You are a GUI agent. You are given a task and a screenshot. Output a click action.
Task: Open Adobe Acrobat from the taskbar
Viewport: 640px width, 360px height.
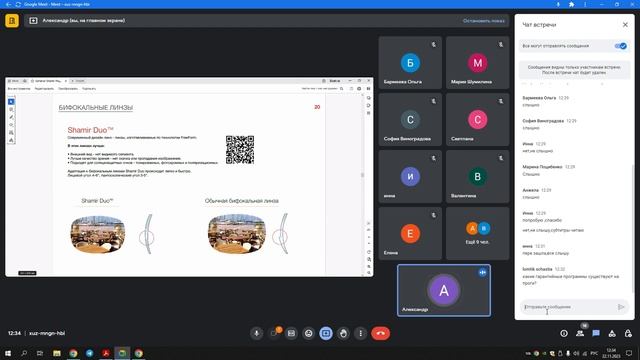pyautogui.click(x=106, y=353)
